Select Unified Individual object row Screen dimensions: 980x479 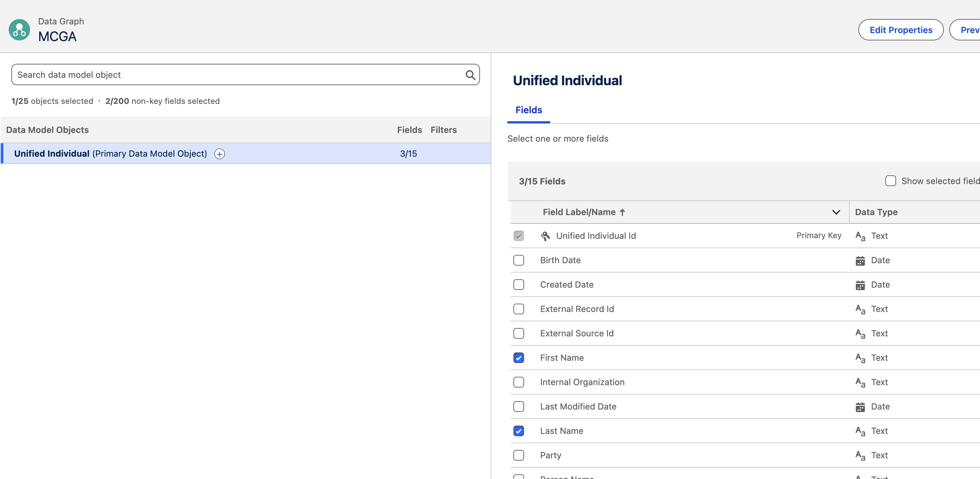click(110, 154)
